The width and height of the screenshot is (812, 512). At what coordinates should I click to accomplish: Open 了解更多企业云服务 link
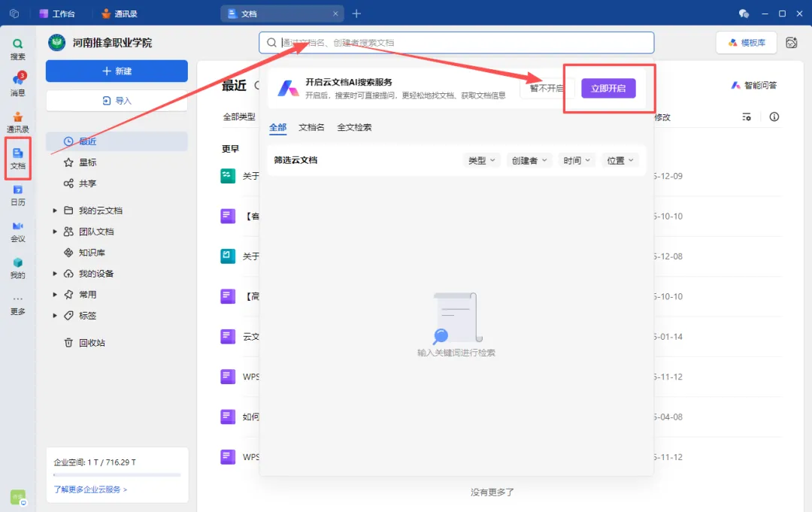[x=90, y=489]
